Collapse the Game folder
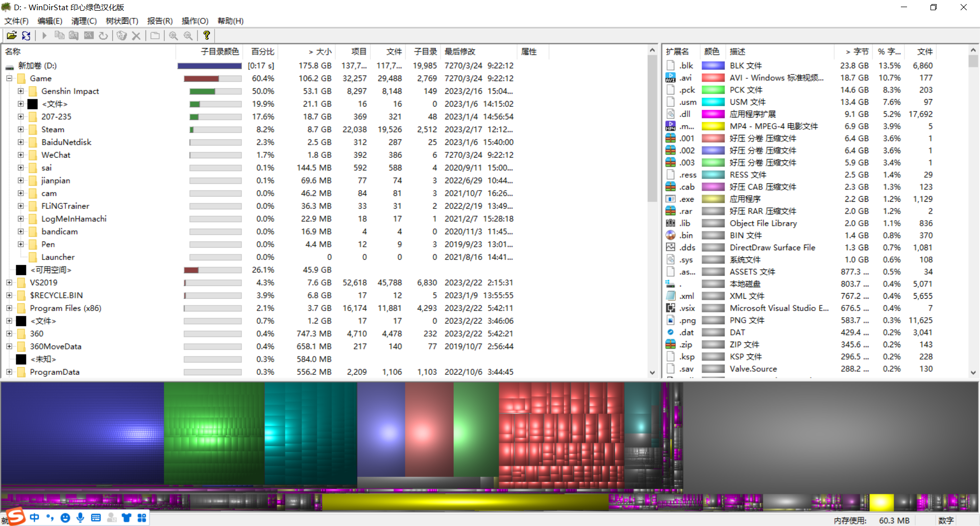Screen dimensions: 980x526 point(9,78)
